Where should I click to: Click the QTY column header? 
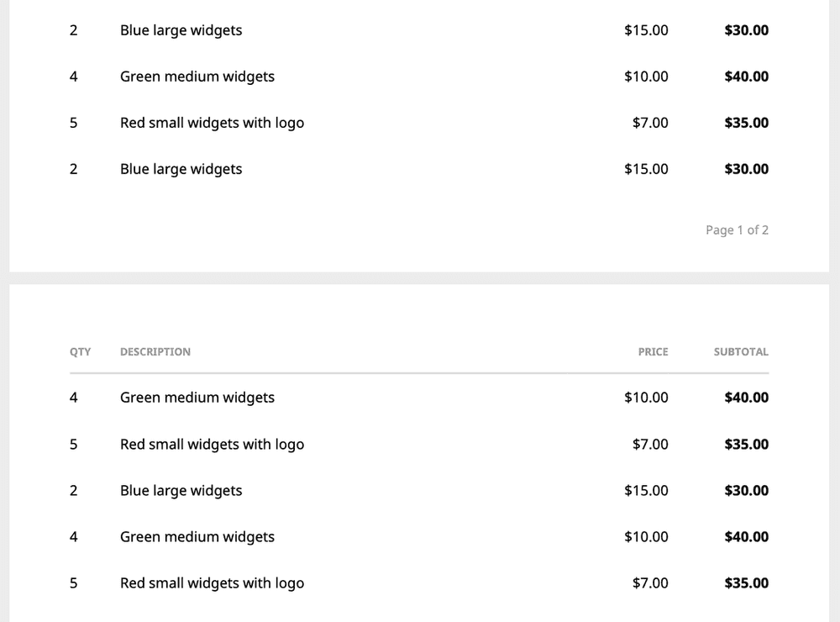click(80, 351)
